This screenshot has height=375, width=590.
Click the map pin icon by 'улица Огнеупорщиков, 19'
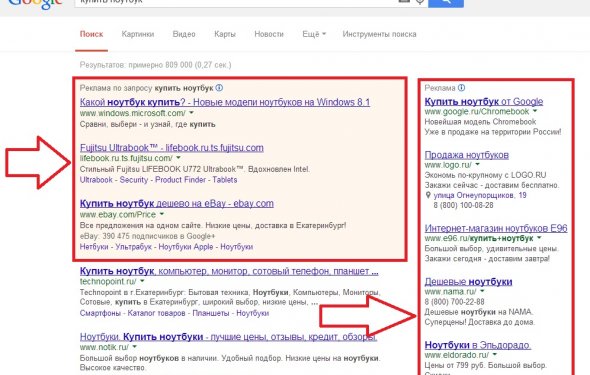click(428, 195)
